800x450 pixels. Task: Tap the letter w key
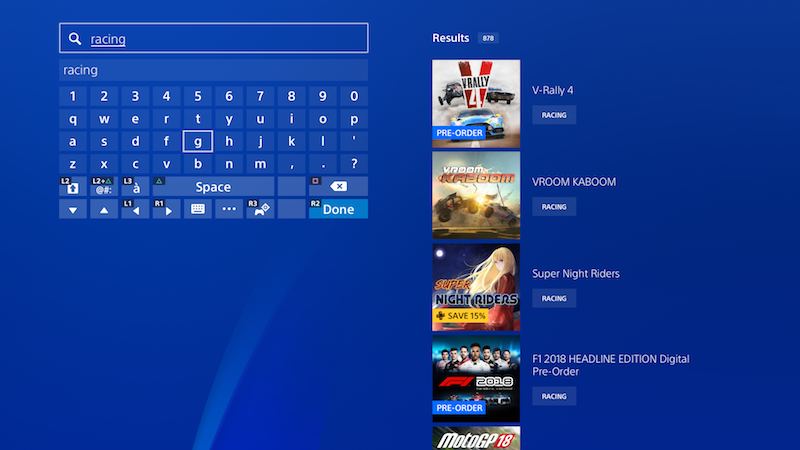click(104, 119)
